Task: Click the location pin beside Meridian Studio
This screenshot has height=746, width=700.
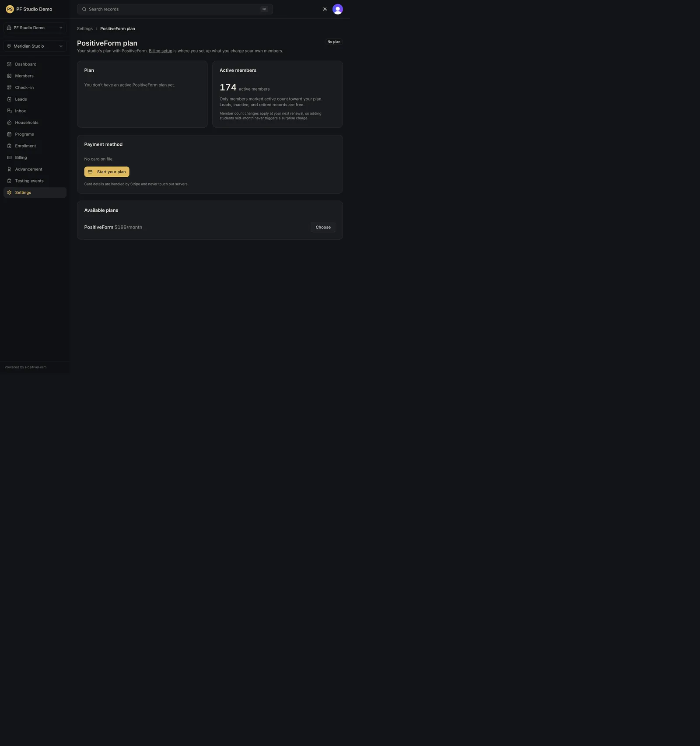Action: [x=9, y=46]
